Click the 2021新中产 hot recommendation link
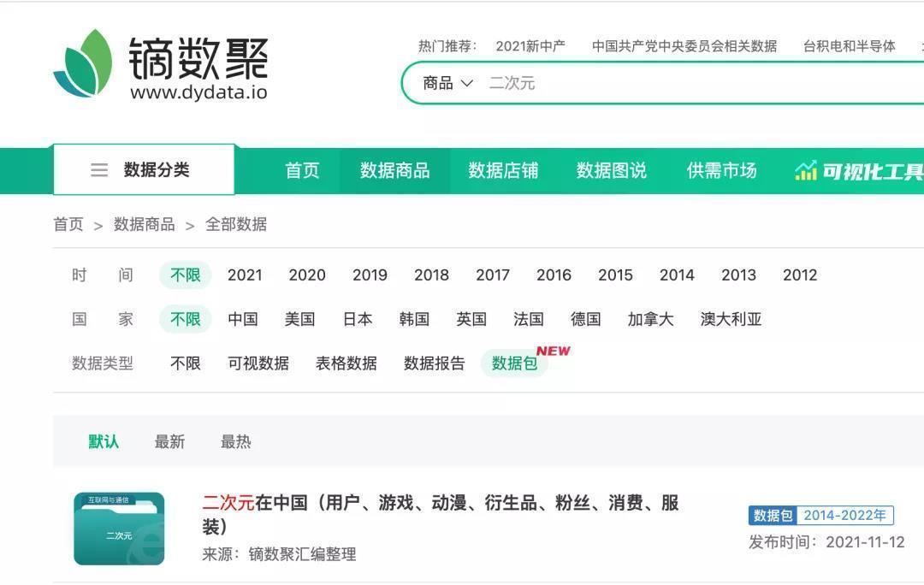 pos(530,46)
